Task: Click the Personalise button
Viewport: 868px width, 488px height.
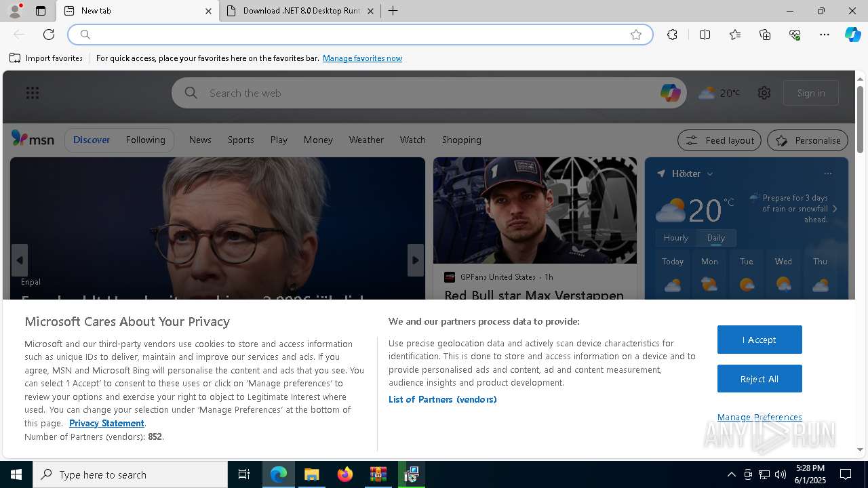Action: click(x=808, y=140)
